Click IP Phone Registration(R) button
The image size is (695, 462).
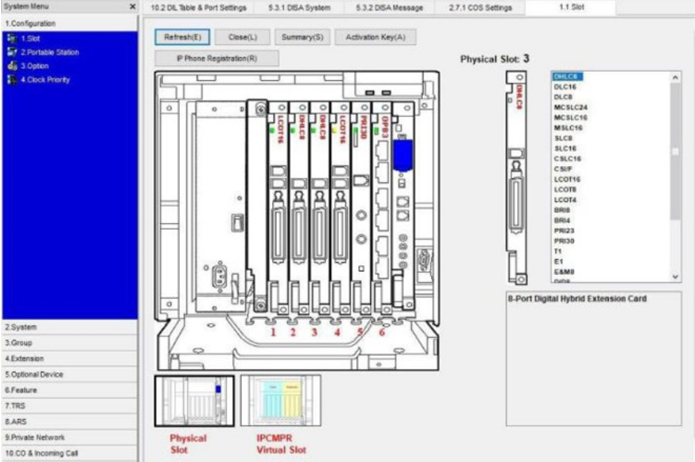(217, 59)
